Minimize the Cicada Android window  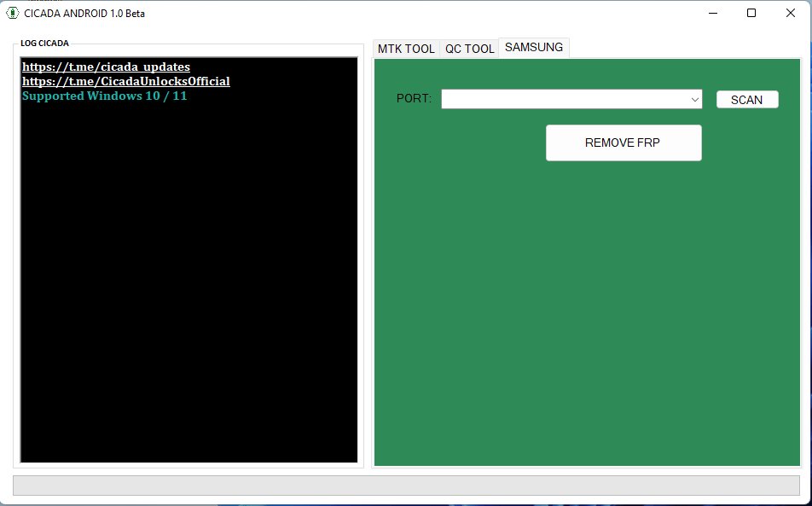tap(712, 13)
